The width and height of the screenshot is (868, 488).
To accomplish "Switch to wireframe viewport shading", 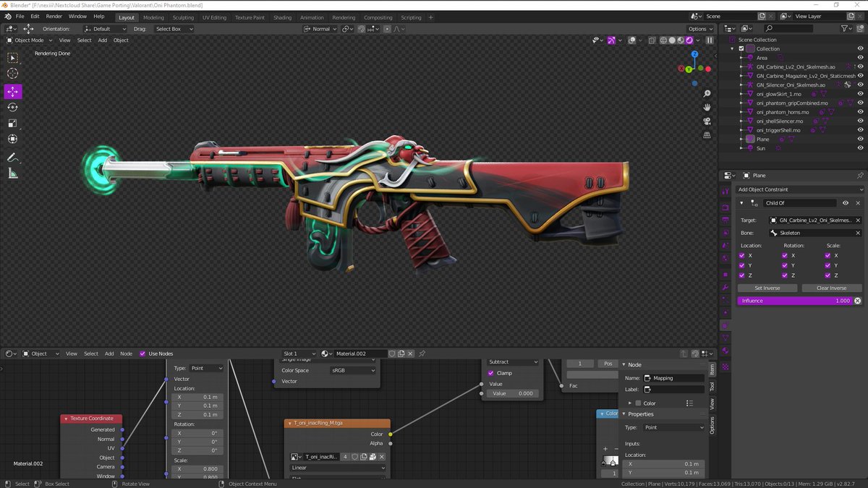I will coord(663,40).
